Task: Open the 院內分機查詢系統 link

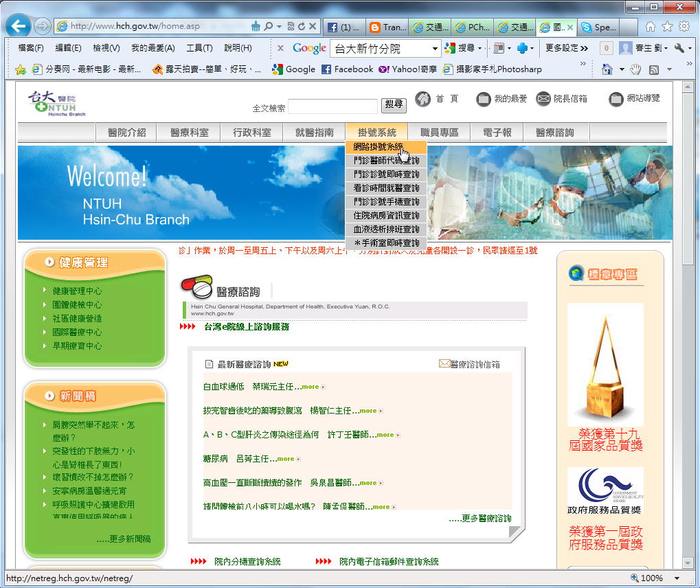Action: click(x=247, y=562)
